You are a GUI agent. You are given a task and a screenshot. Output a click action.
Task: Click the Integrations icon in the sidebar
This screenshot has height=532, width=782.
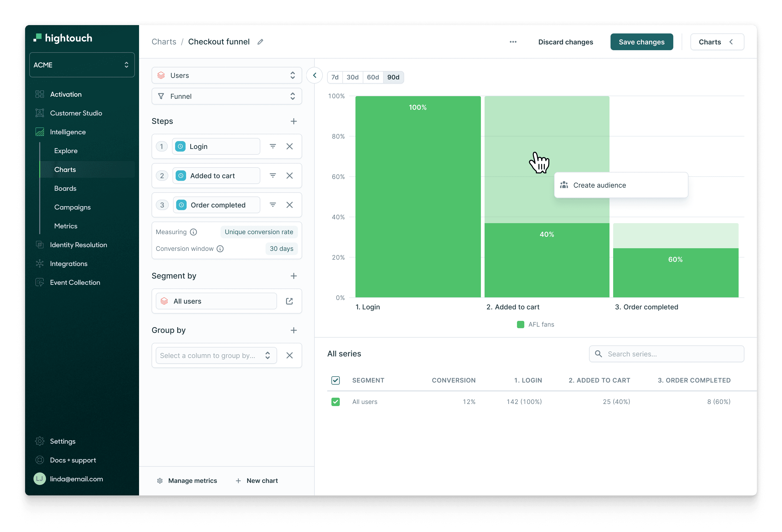click(39, 263)
